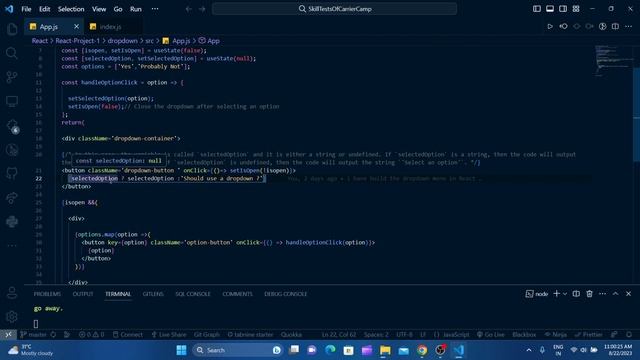Click Connect in the status bar

pyautogui.click(x=128, y=334)
